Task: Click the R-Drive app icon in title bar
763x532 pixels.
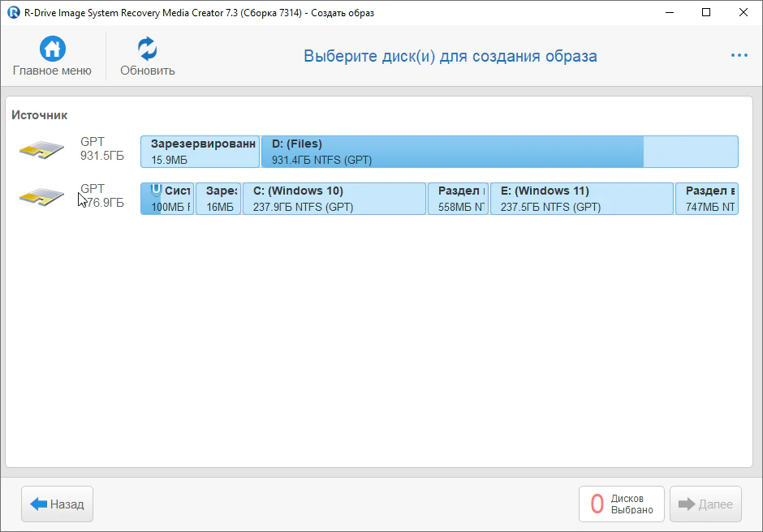Action: pos(13,12)
